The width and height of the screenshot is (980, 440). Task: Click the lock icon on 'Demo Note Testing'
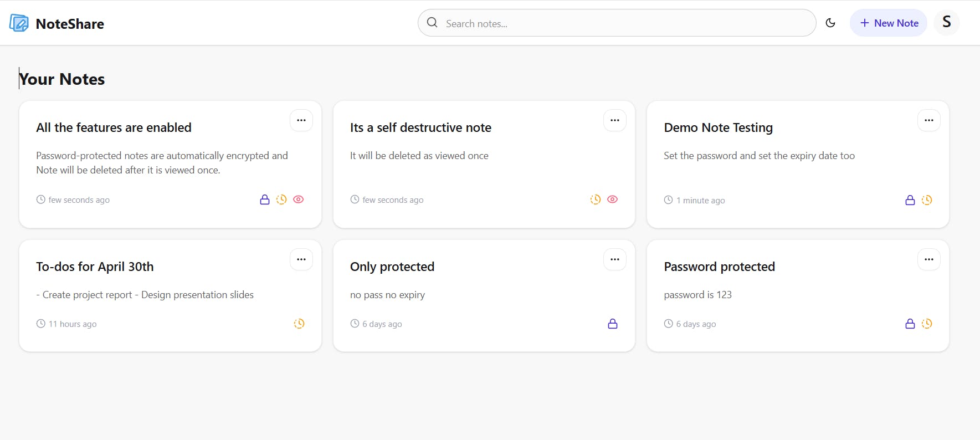point(910,200)
